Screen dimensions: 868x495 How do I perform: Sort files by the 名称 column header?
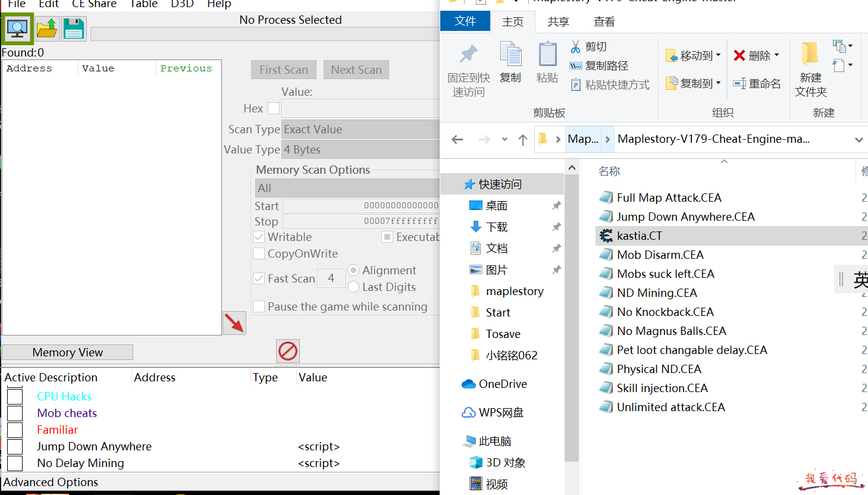[609, 171]
